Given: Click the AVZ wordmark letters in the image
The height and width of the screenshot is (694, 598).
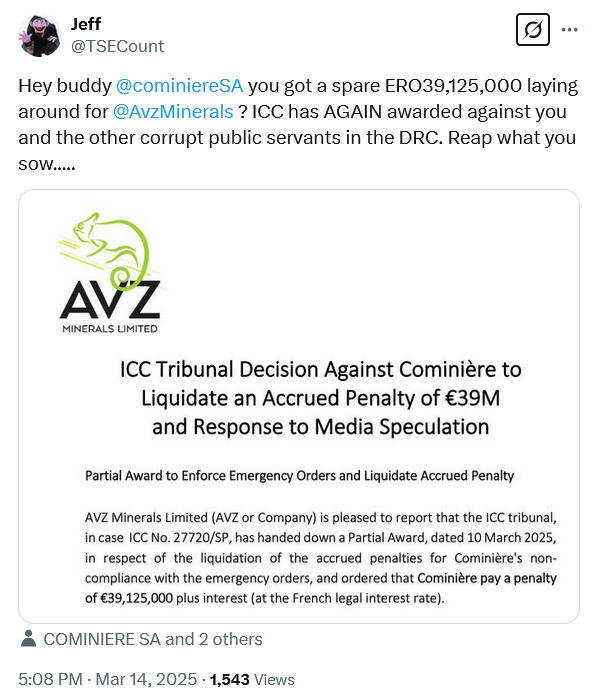Looking at the screenshot, I should coord(110,300).
